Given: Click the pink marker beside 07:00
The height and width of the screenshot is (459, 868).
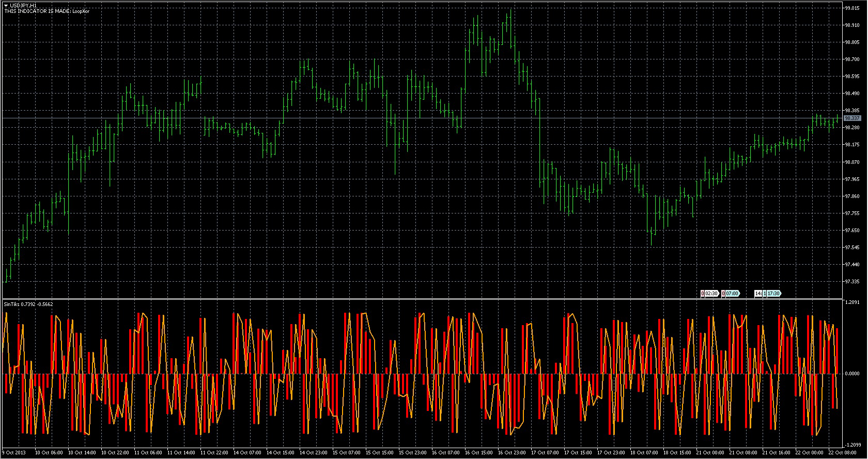Looking at the screenshot, I should point(723,294).
